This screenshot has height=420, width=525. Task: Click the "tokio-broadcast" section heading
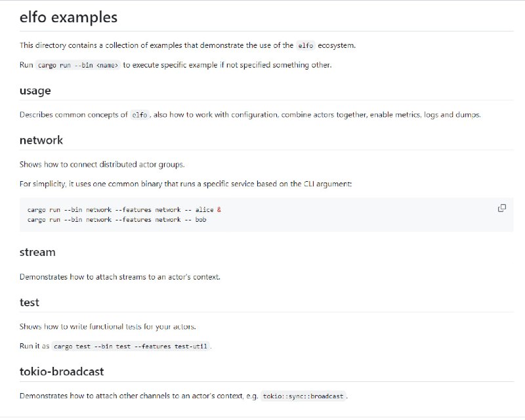[62, 371]
